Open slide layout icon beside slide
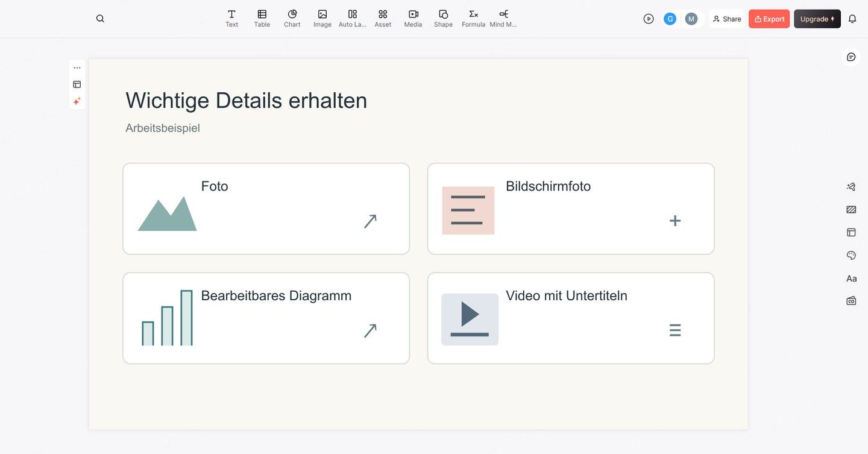The image size is (868, 454). (x=77, y=84)
